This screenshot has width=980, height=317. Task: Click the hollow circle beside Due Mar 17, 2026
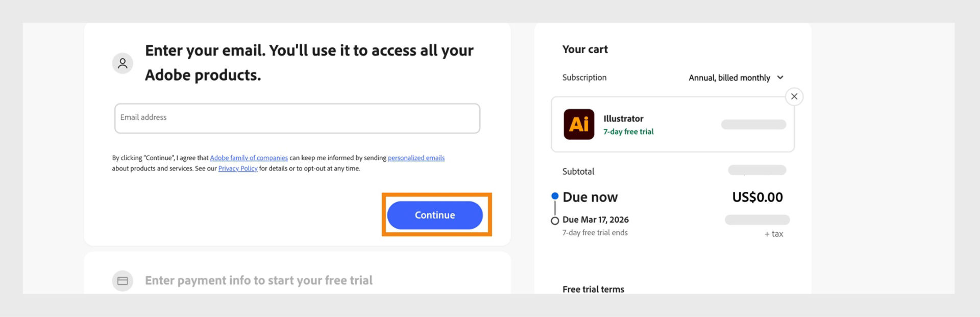554,221
